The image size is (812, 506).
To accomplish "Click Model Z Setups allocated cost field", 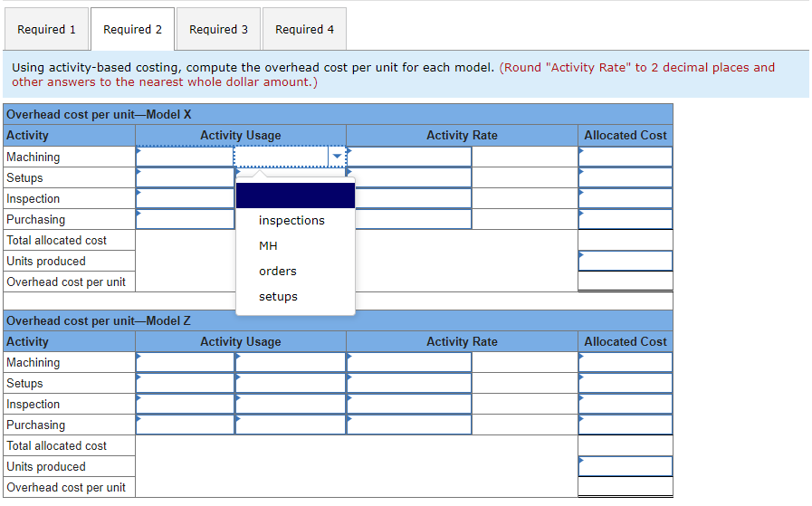I will click(x=626, y=383).
